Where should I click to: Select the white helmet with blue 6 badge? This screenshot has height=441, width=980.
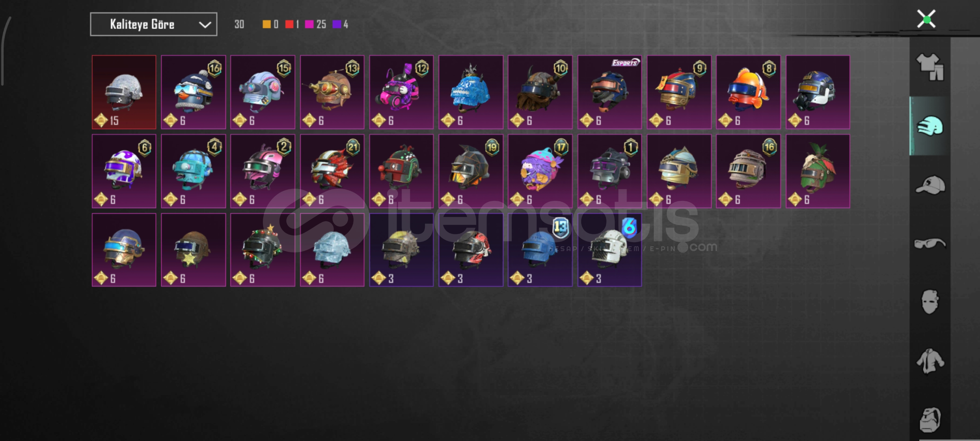pos(610,250)
